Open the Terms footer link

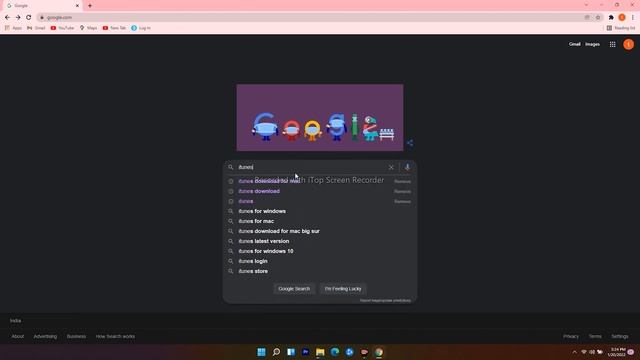pos(595,336)
